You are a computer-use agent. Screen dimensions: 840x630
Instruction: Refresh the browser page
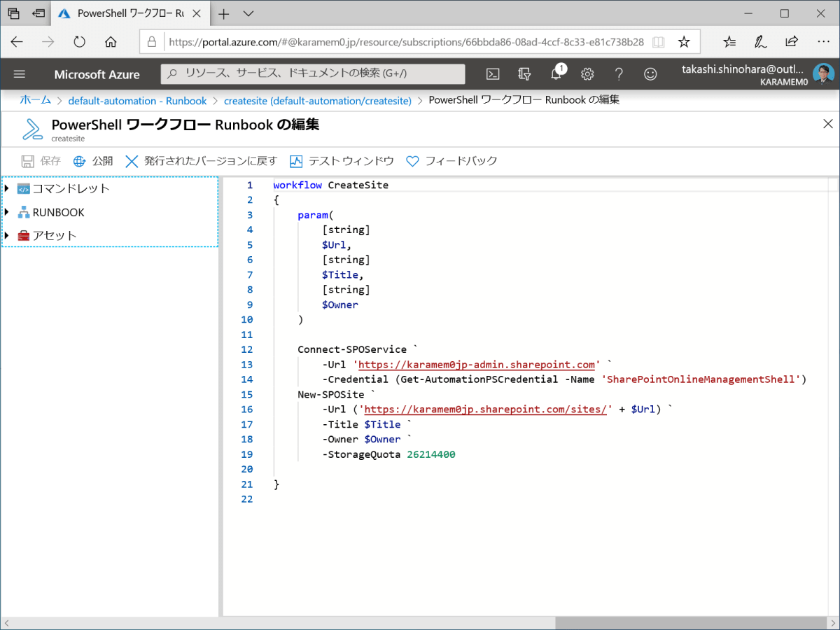pos(79,42)
